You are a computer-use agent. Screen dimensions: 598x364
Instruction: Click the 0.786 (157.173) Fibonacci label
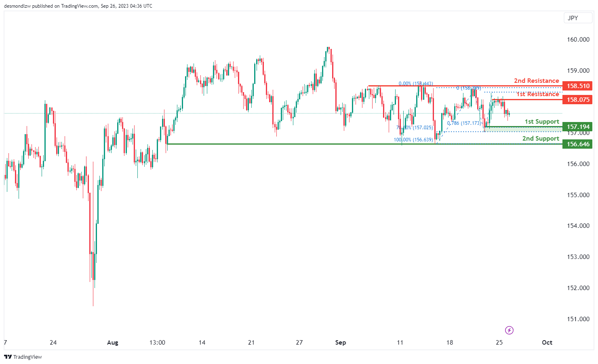(464, 123)
